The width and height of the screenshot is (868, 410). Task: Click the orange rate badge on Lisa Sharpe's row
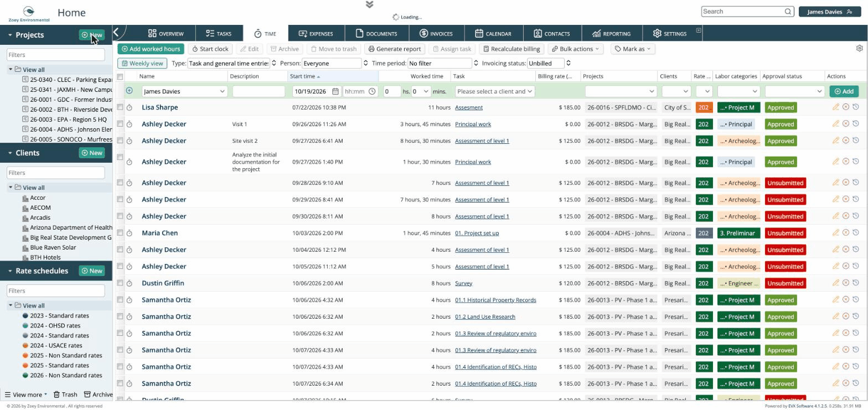click(704, 108)
